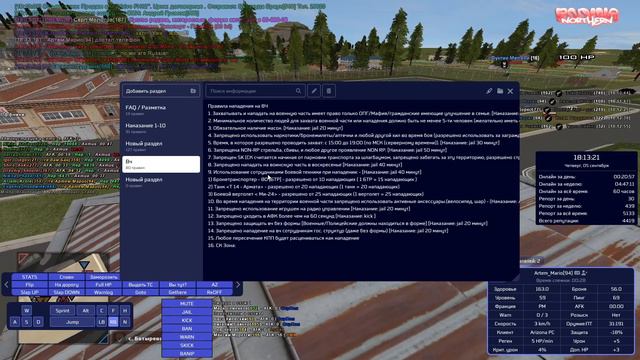
Task: Click the Вы тут? button
Action: pos(178,284)
